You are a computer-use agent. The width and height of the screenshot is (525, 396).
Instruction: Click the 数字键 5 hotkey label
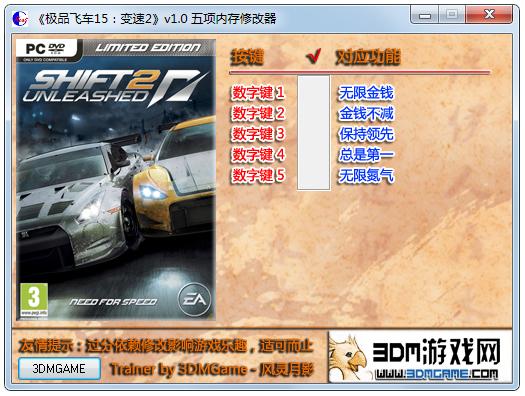click(258, 175)
